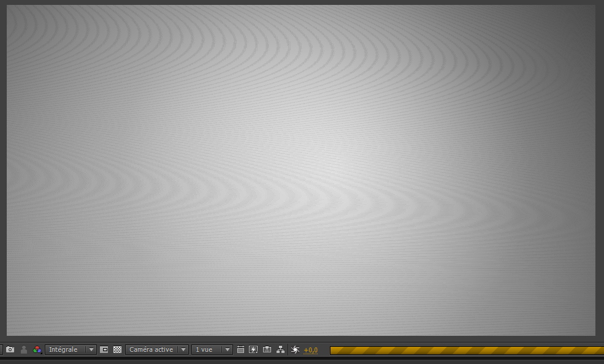
Task: Click the arrow beside 1 vue
Action: pyautogui.click(x=227, y=349)
